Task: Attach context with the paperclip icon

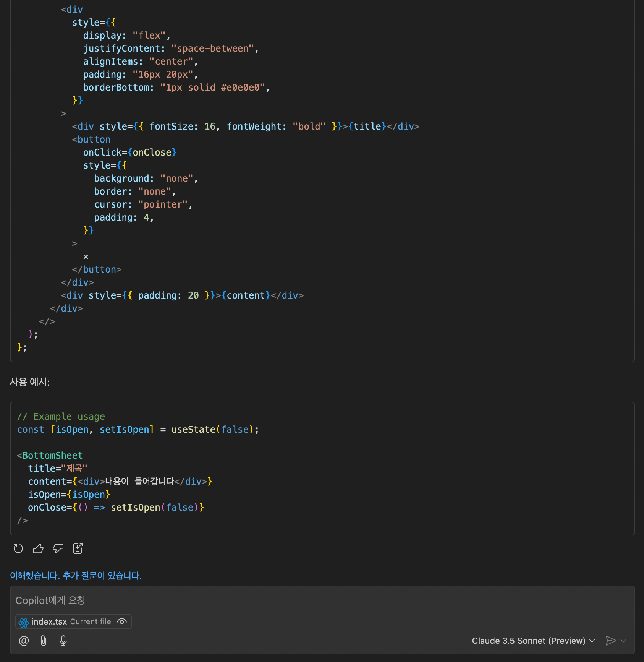Action: pyautogui.click(x=44, y=641)
